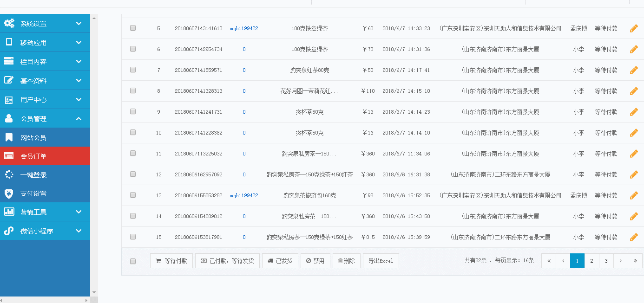Select the 会员订单 submenu item
This screenshot has width=644, height=303.
(45, 156)
